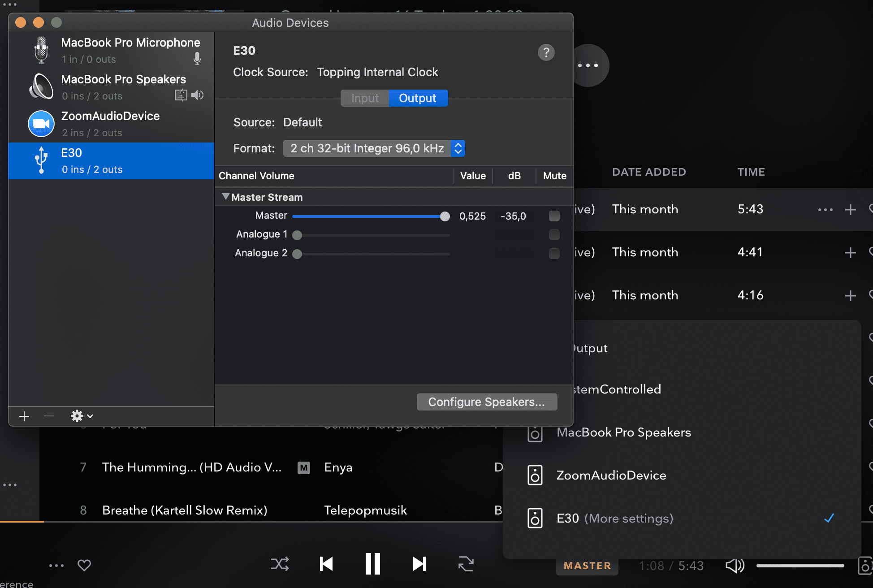Screen dimensions: 873x588
Task: Click the microphone input icon on Microphone row
Action: 197,59
